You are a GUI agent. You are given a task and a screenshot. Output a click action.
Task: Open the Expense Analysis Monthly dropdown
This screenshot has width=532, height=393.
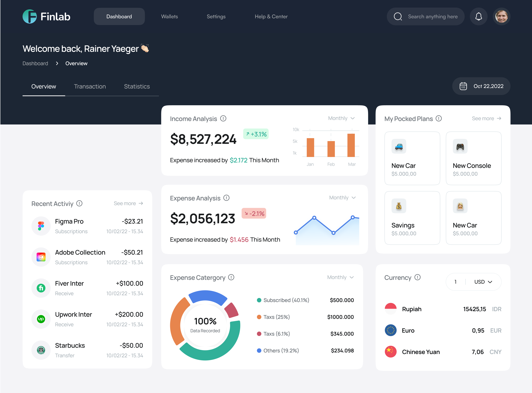[342, 198]
